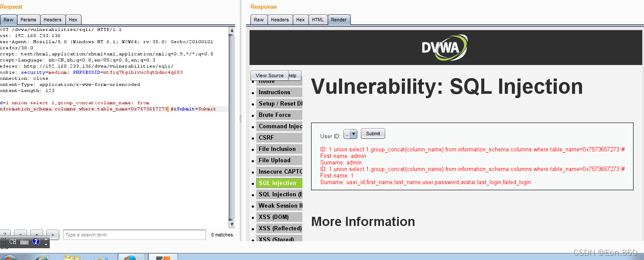Click the IME language bar help icon
The width and height of the screenshot is (644, 260).
coord(36,241)
